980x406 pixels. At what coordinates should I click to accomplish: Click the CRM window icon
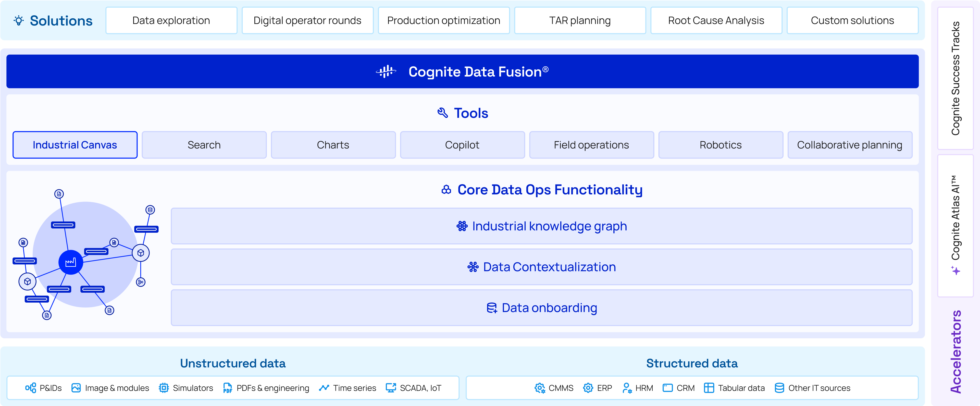click(x=668, y=388)
